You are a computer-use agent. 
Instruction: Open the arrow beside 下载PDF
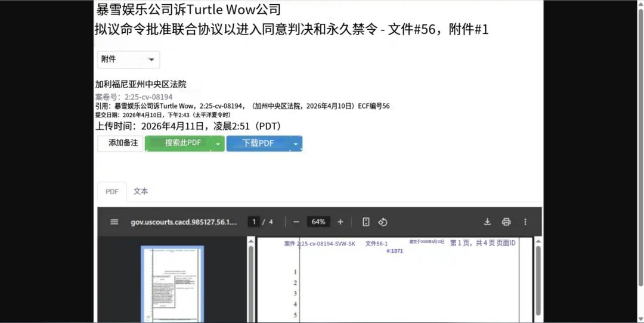click(x=295, y=144)
